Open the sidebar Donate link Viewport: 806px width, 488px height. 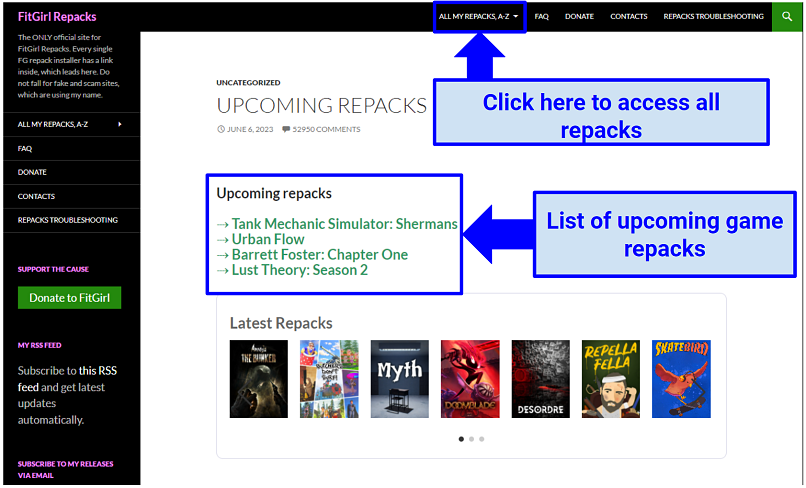click(x=32, y=172)
